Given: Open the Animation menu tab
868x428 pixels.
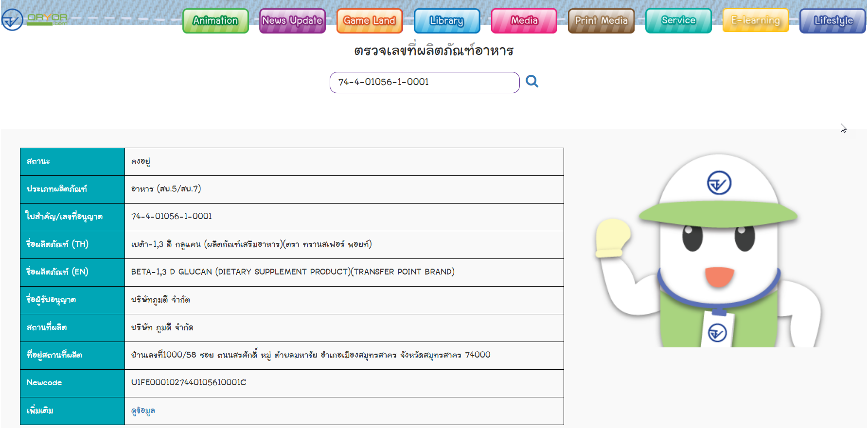Looking at the screenshot, I should (x=215, y=21).
